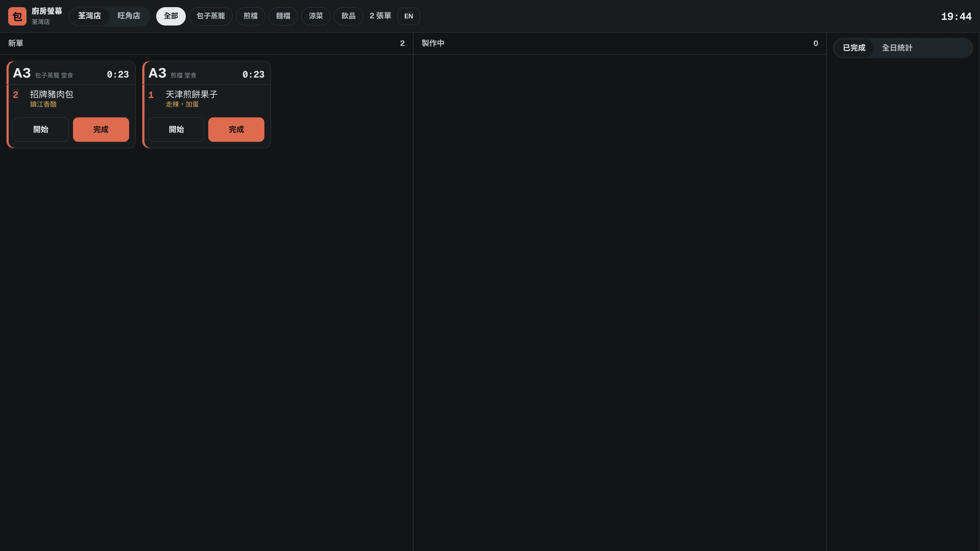Screen dimensions: 980x551
Task: Click the 包子蒸籠 堂食 label on first card
Action: 54,75
